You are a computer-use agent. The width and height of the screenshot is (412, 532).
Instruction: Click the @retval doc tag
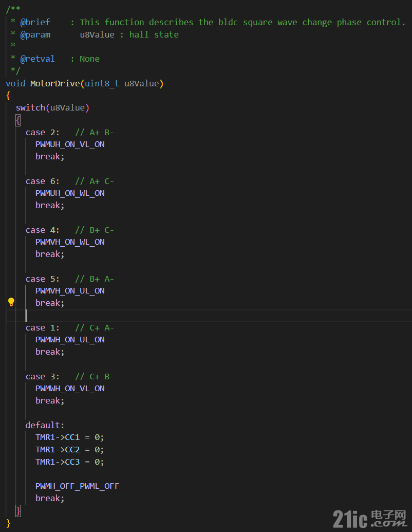coord(38,59)
